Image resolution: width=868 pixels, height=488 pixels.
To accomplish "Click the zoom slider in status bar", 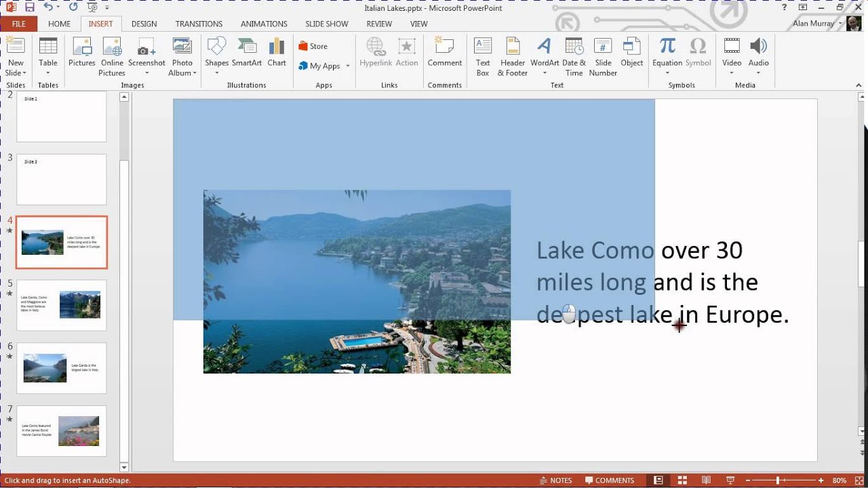I will click(777, 481).
